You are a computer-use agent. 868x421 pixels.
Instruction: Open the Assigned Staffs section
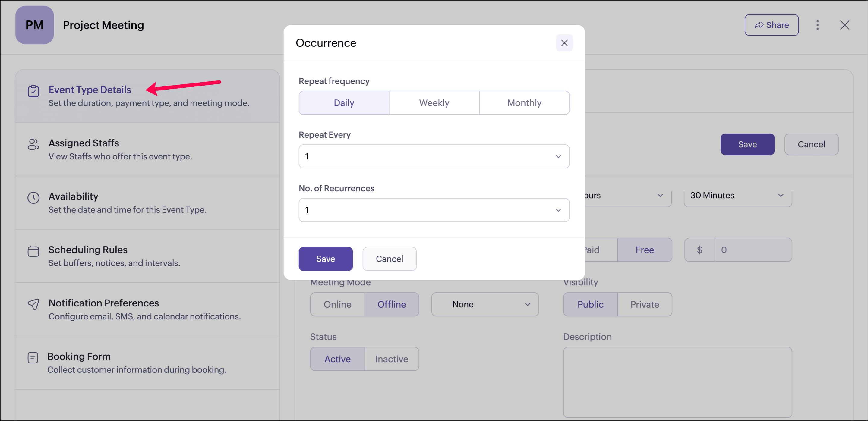pos(84,143)
